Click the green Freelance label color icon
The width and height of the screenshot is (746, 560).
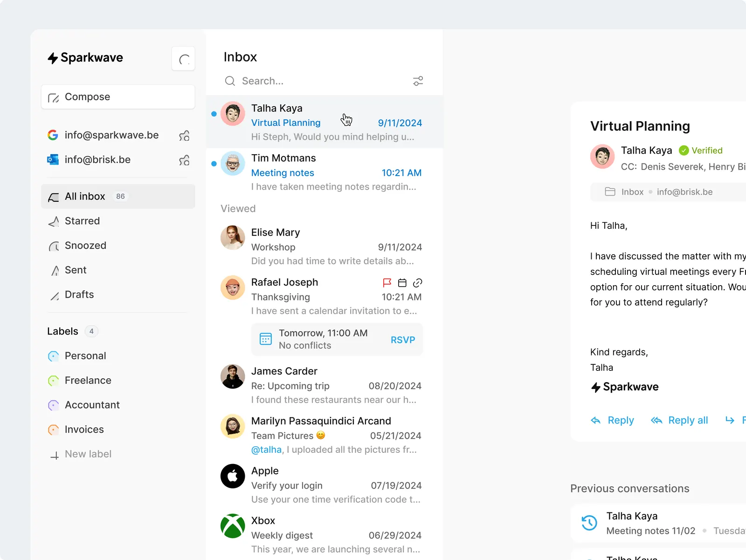[x=54, y=381]
